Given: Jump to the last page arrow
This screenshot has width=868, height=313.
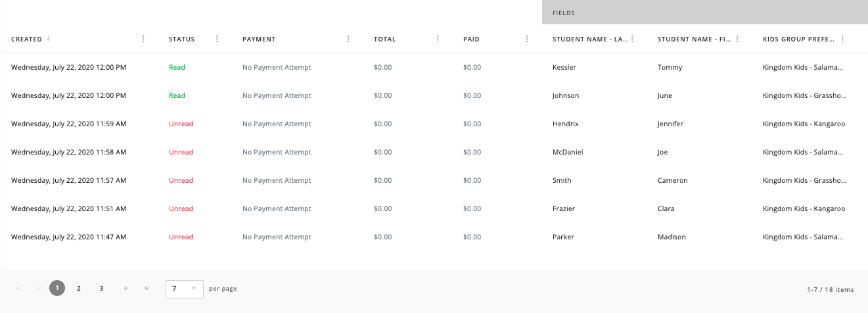Looking at the screenshot, I should [147, 289].
